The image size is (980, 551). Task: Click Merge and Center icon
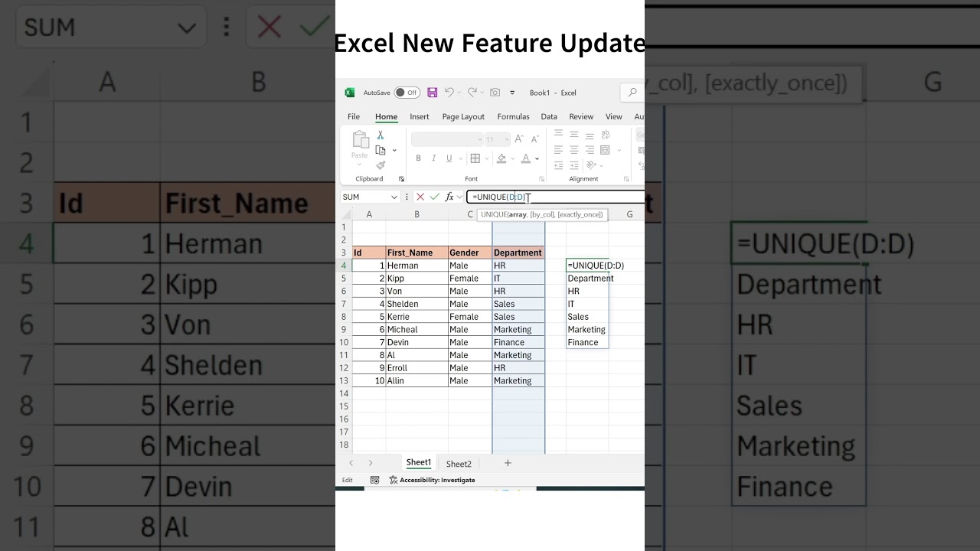[x=606, y=150]
